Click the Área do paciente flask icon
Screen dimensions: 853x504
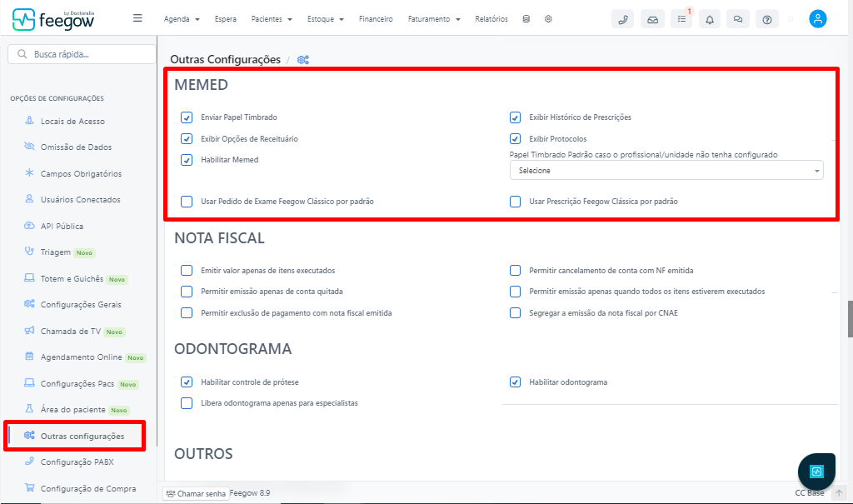coord(29,408)
